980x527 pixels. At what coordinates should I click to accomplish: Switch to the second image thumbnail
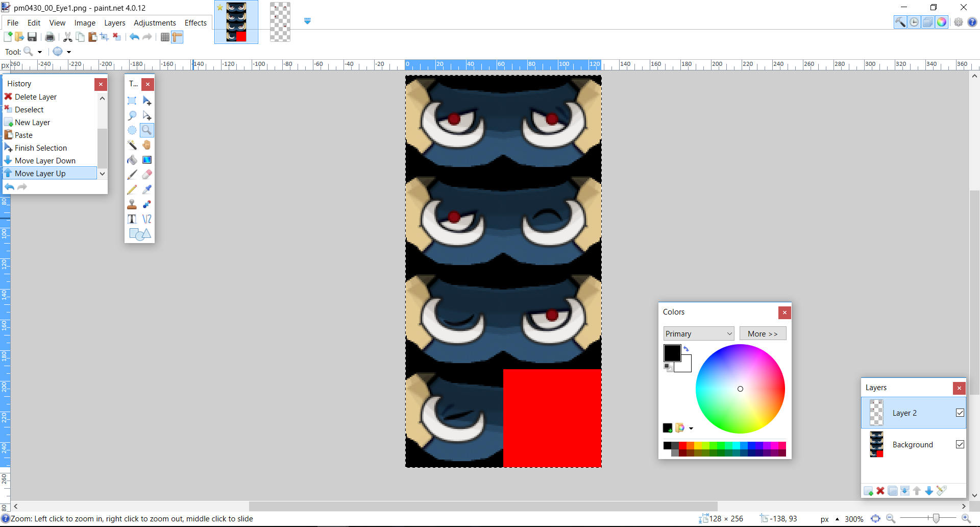click(280, 22)
